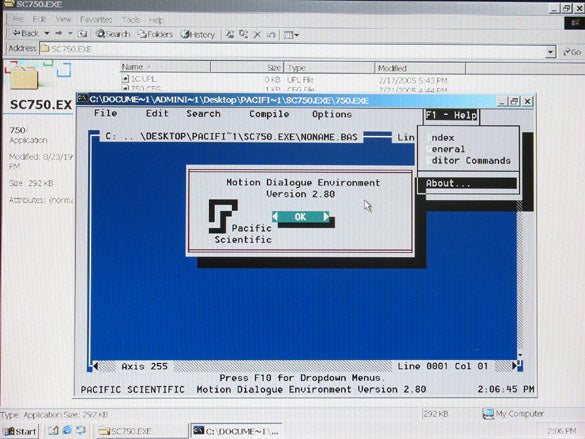Open Explorer's Favorites menu
This screenshot has height=439, width=585.
coord(96,19)
